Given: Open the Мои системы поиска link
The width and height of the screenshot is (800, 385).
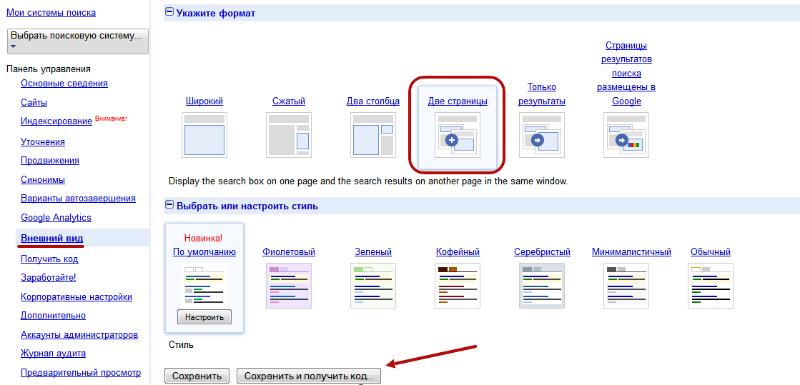Looking at the screenshot, I should click(x=51, y=13).
